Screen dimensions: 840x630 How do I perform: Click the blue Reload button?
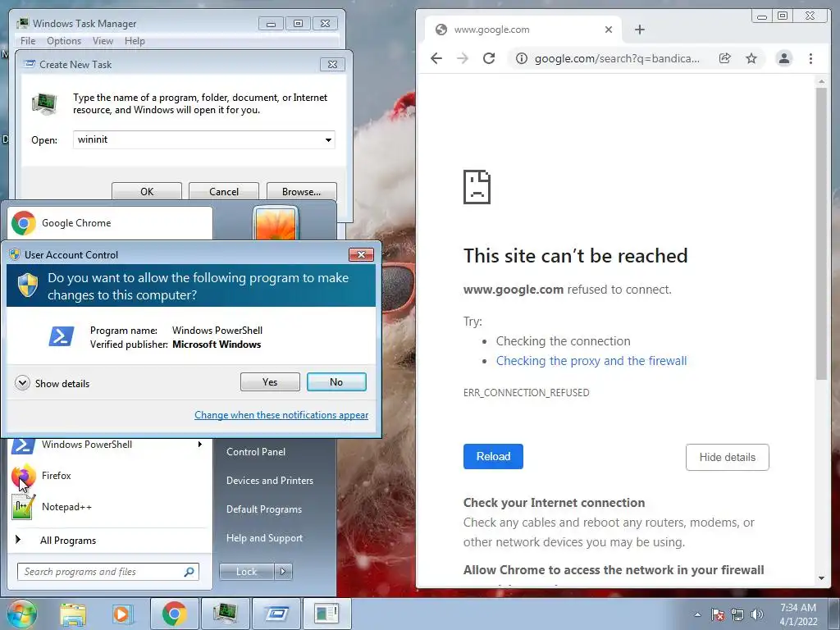click(x=493, y=456)
